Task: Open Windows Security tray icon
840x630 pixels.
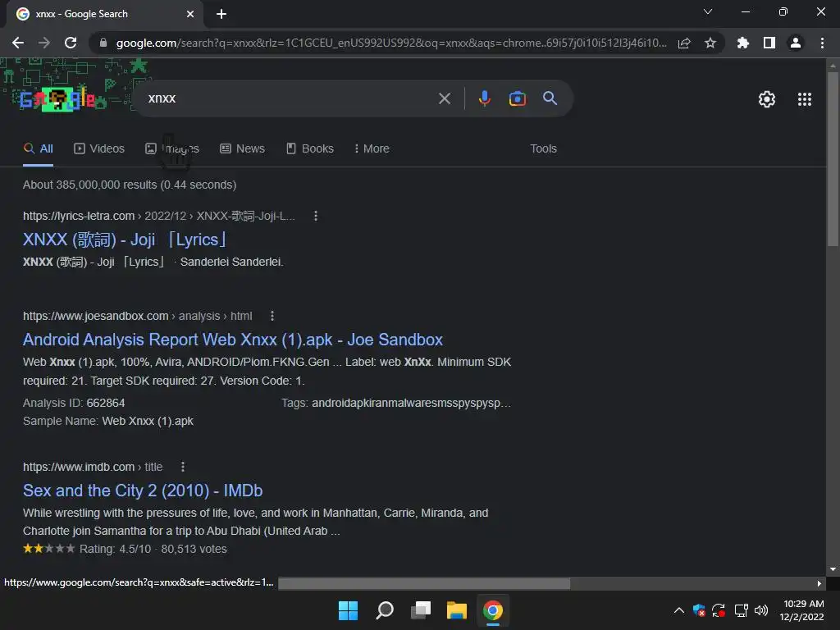Action: (x=699, y=610)
